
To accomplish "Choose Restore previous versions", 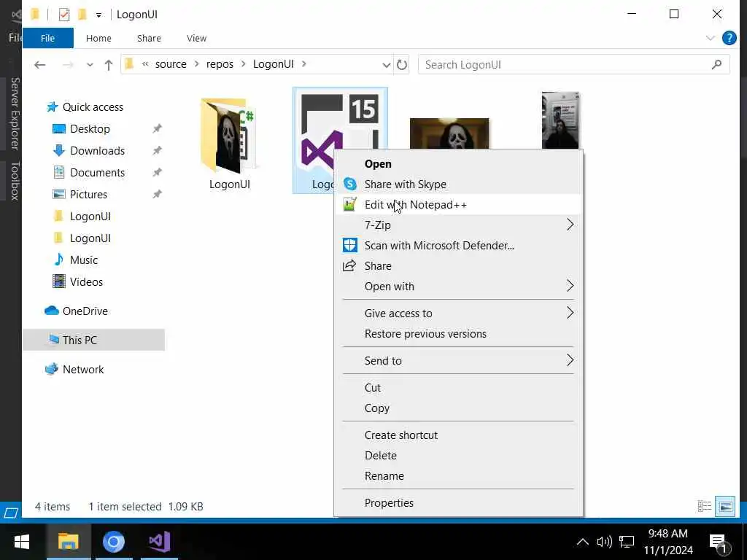I will [x=458, y=334].
